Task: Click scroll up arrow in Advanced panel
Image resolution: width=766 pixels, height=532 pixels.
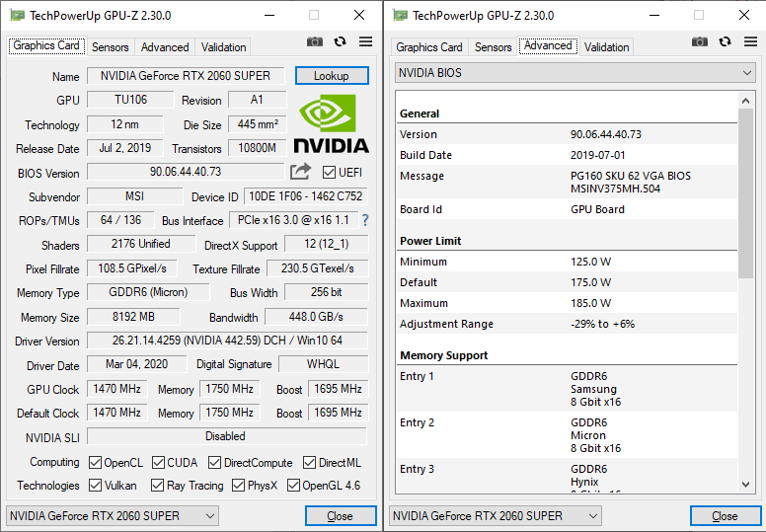Action: (745, 101)
